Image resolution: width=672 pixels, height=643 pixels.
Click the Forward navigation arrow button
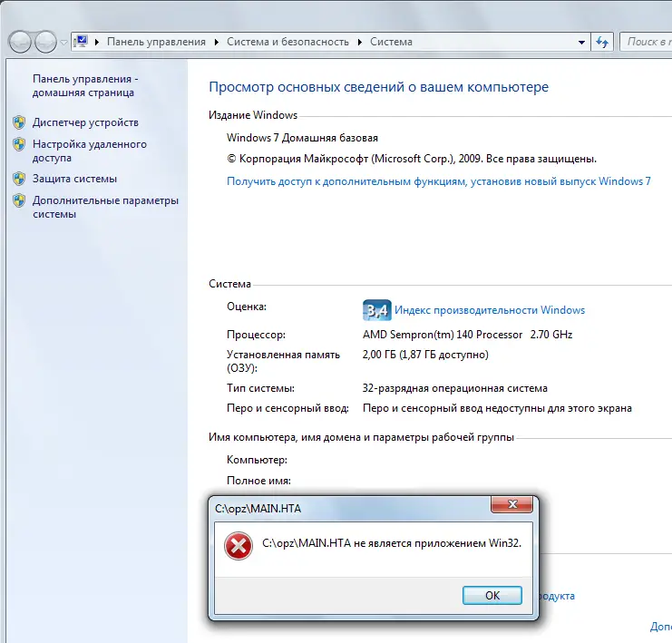pyautogui.click(x=45, y=42)
